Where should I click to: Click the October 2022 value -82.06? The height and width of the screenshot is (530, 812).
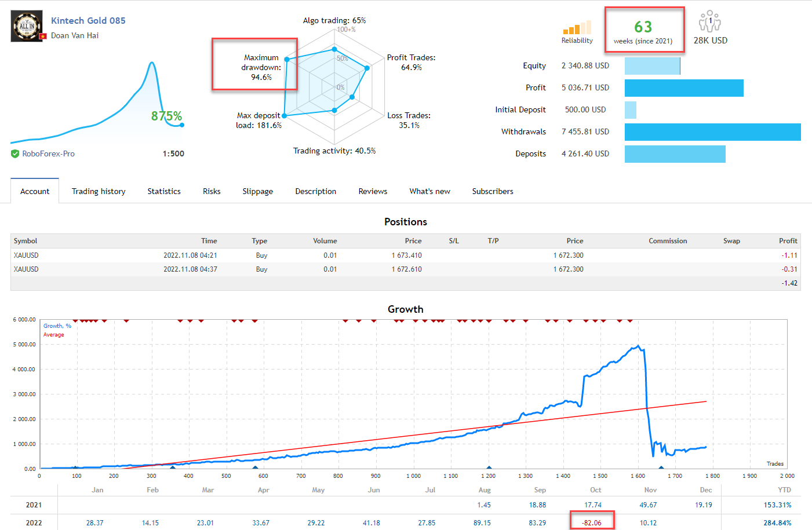click(x=592, y=523)
